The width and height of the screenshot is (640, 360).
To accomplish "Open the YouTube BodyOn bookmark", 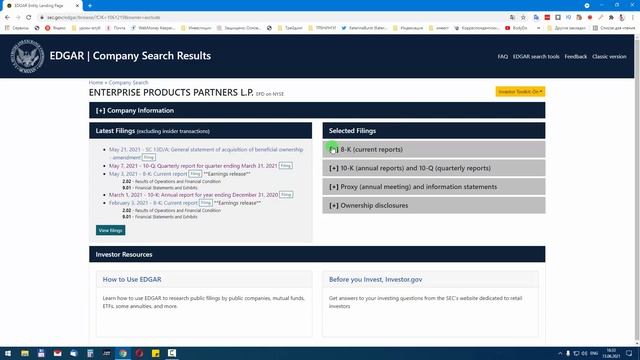I will click(x=516, y=28).
